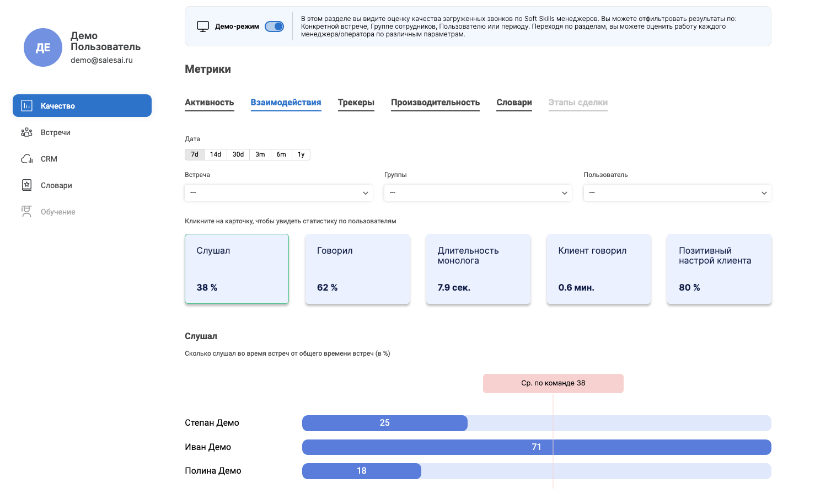815x504 pixels.
Task: Open the Позитивный настрой клиента card
Action: click(719, 269)
